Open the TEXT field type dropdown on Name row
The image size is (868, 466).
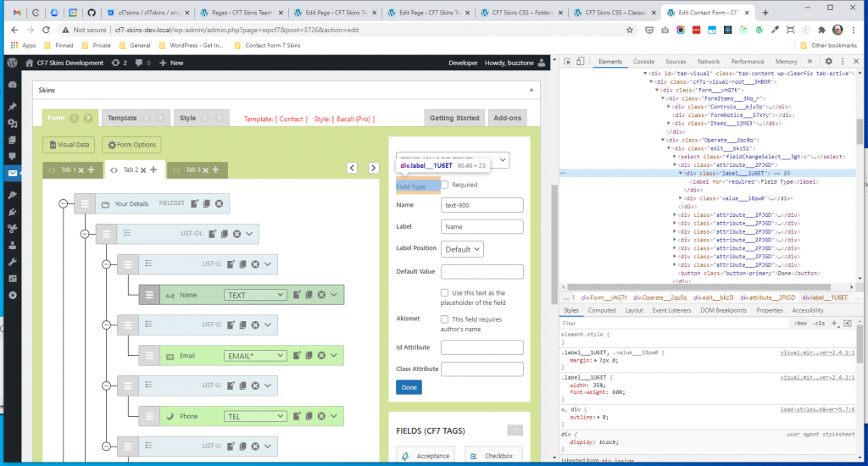255,295
